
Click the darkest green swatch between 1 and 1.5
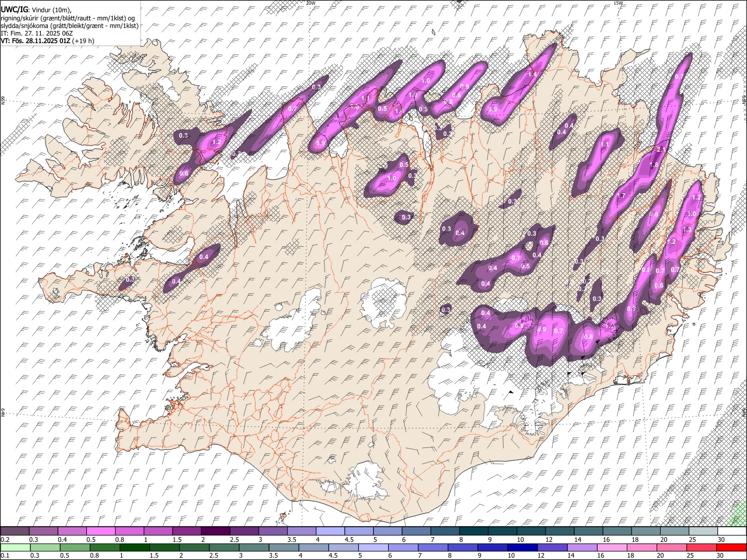point(135,547)
